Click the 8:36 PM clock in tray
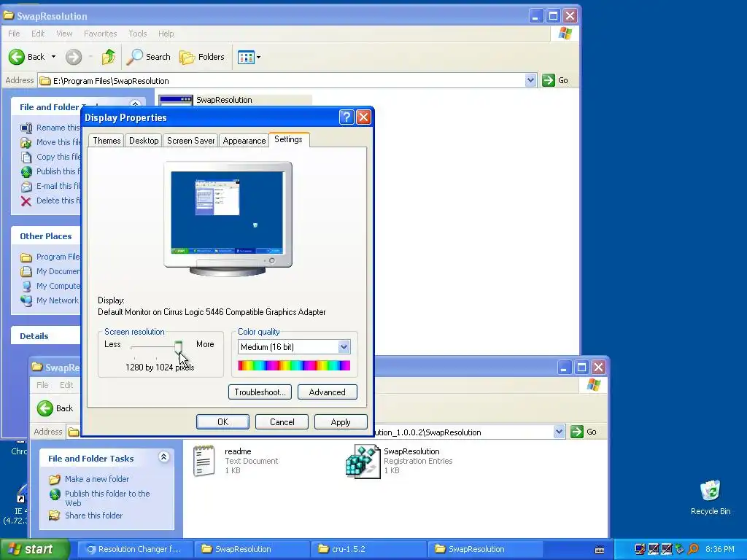The height and width of the screenshot is (560, 747). [x=719, y=550]
